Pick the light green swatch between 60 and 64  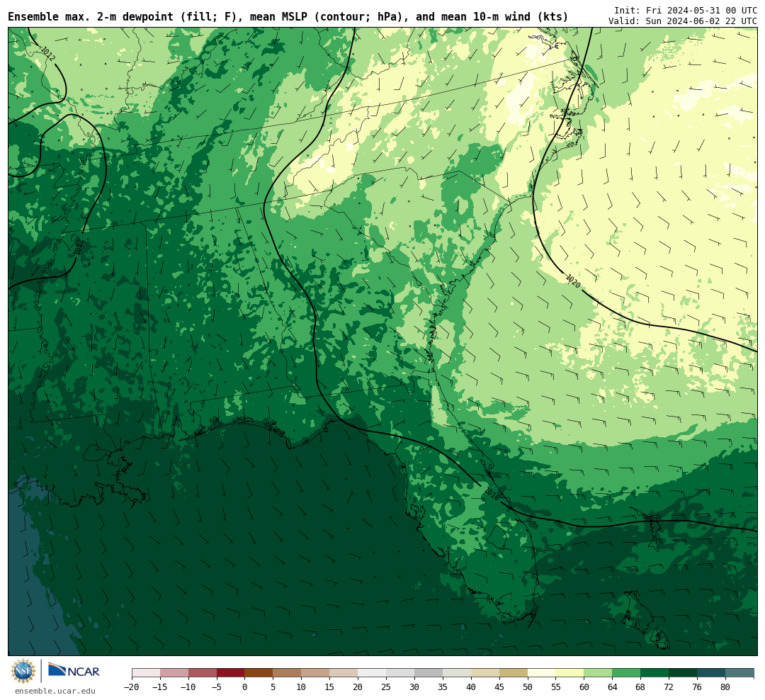598,673
